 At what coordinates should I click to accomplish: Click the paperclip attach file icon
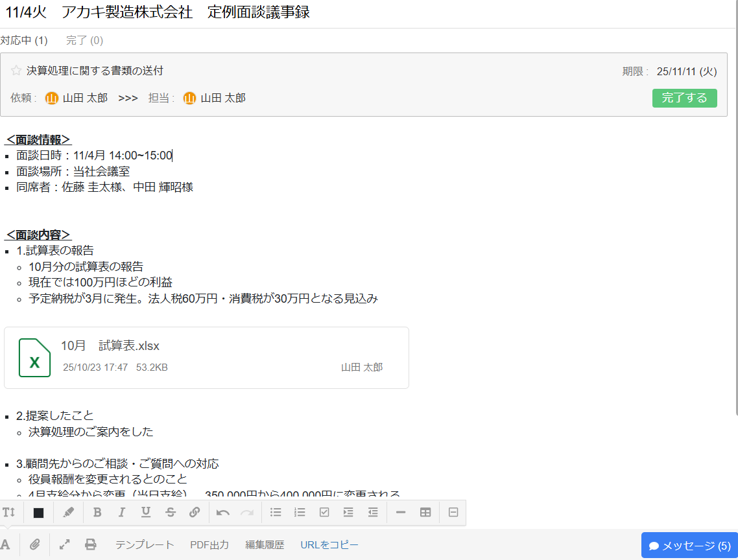click(x=35, y=544)
